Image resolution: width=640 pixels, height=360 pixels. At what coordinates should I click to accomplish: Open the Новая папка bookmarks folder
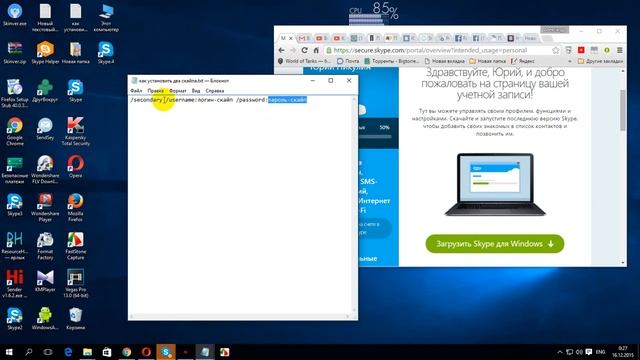(488, 61)
